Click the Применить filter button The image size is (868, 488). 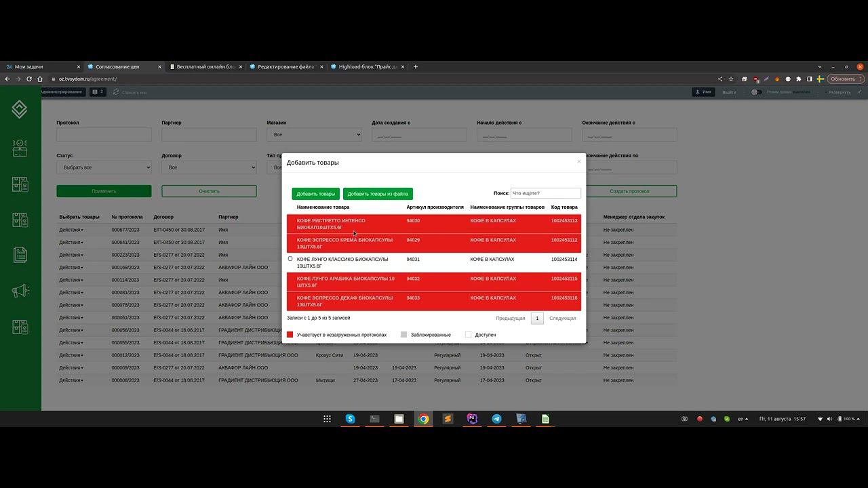104,191
